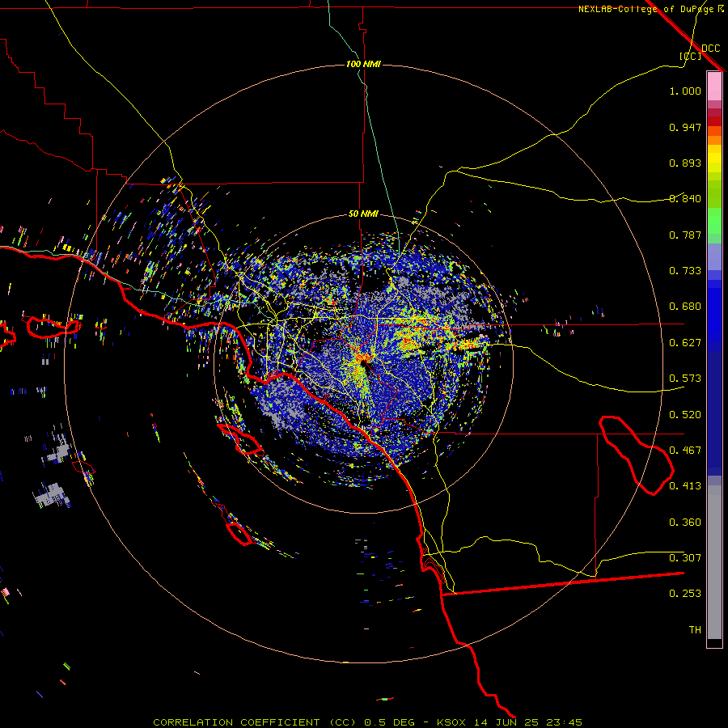Click the 100 NMI range ring label
This screenshot has width=728, height=728.
click(x=363, y=64)
